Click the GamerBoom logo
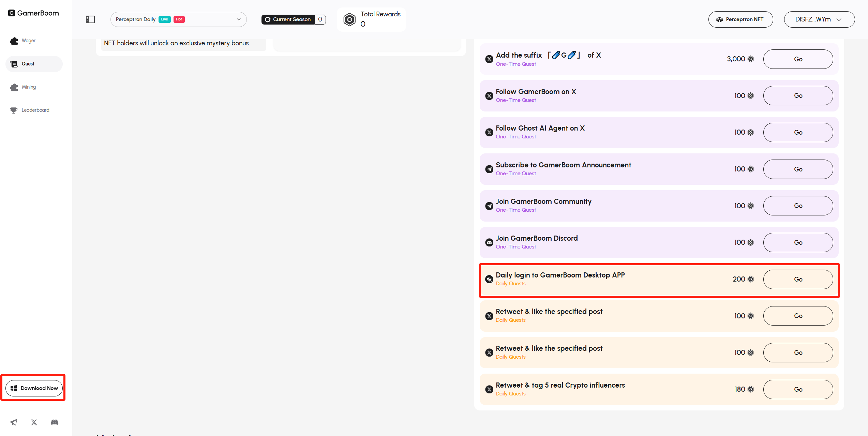The width and height of the screenshot is (868, 436). coord(33,13)
